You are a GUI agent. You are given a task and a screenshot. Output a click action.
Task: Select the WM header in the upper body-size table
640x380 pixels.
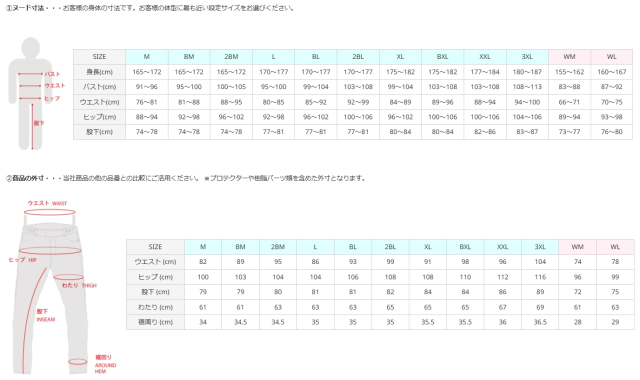(569, 57)
